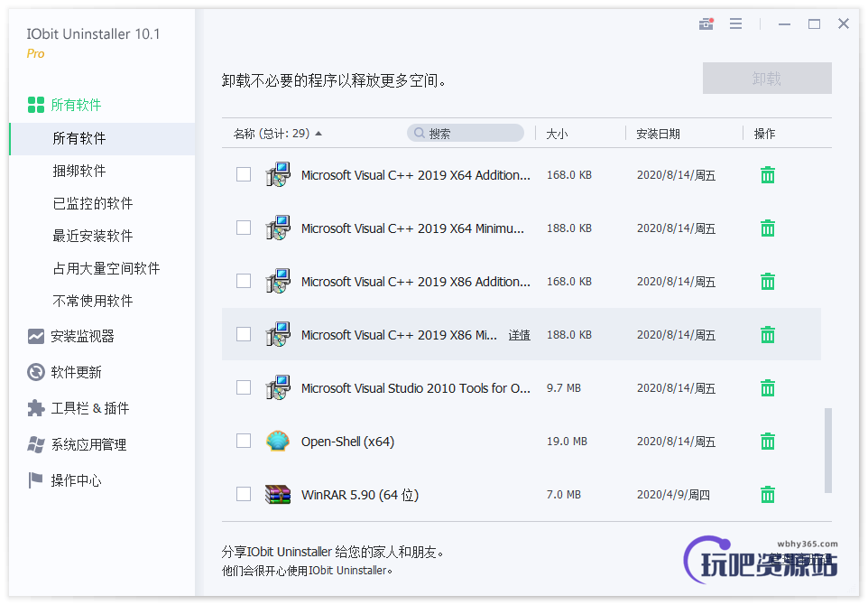Screen dimensions: 868x605
Task: Delete Visual C++ 2019 X86 Minimum via trash icon
Action: pos(768,335)
